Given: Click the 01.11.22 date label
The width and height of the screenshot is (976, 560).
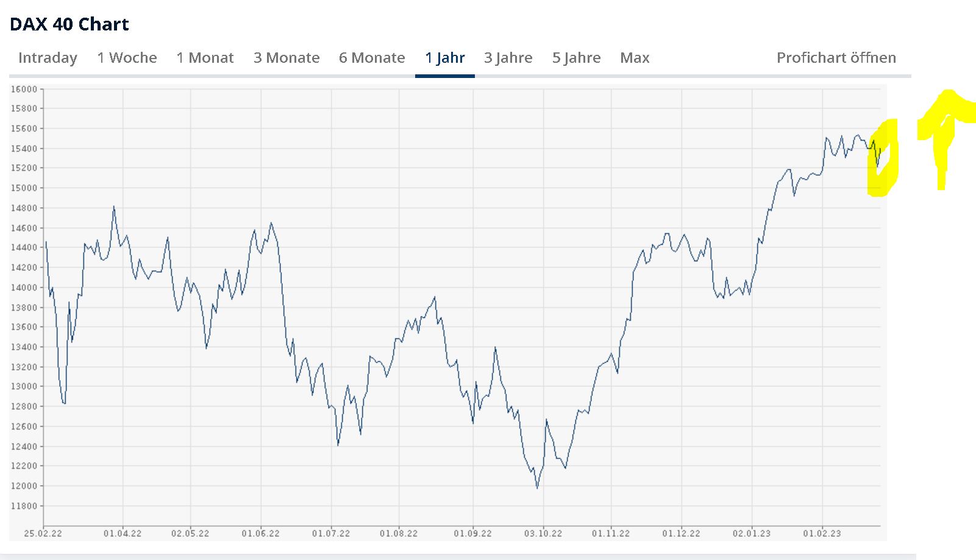Looking at the screenshot, I should (x=611, y=533).
